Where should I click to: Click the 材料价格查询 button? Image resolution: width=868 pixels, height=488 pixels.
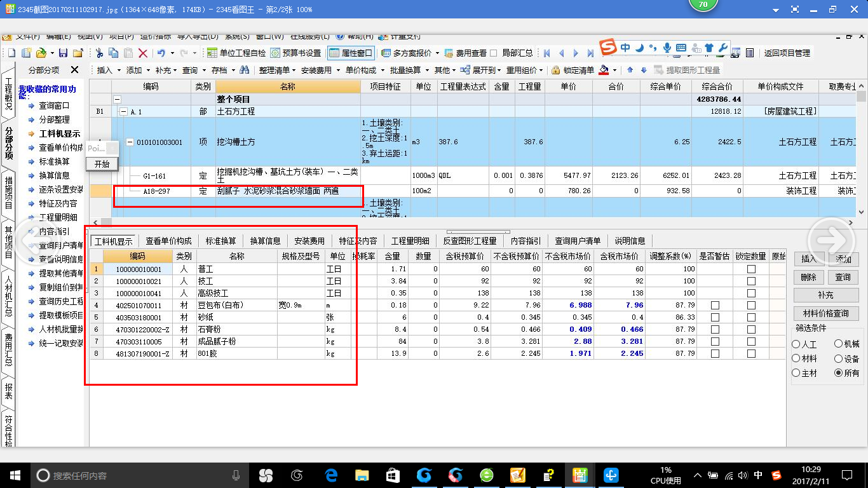(x=826, y=313)
